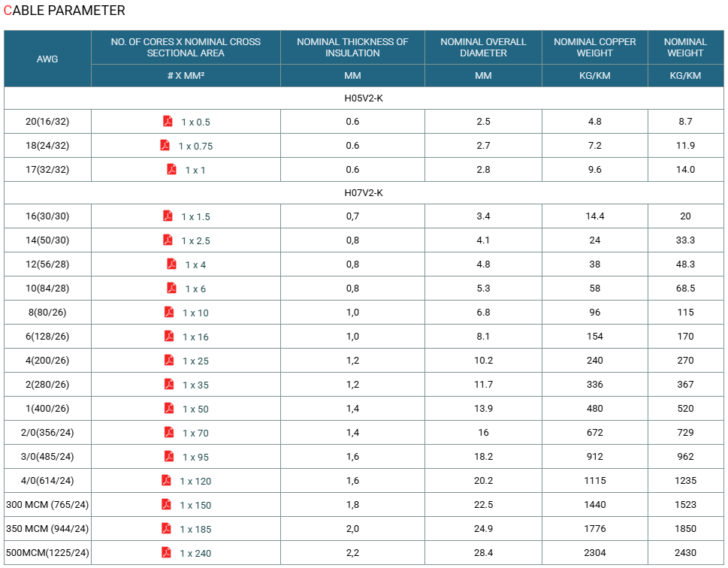This screenshot has width=728, height=568.
Task: Select the H07V2-K section header row
Action: [x=364, y=193]
